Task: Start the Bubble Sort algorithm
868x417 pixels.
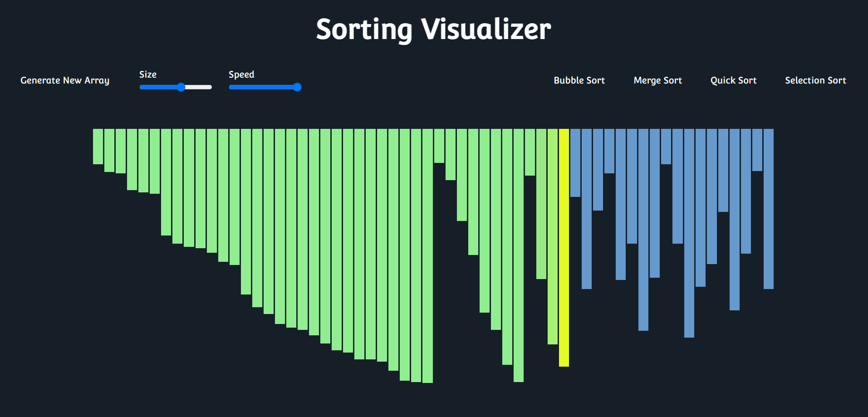Action: pos(579,80)
